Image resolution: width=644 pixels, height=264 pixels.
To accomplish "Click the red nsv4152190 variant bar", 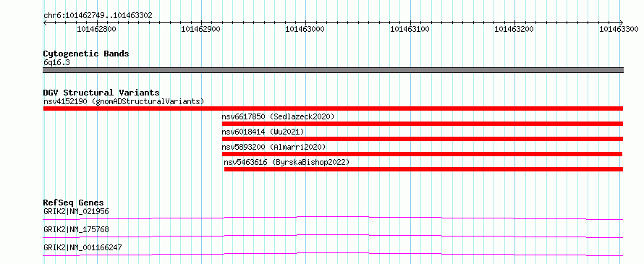I will click(x=333, y=108).
